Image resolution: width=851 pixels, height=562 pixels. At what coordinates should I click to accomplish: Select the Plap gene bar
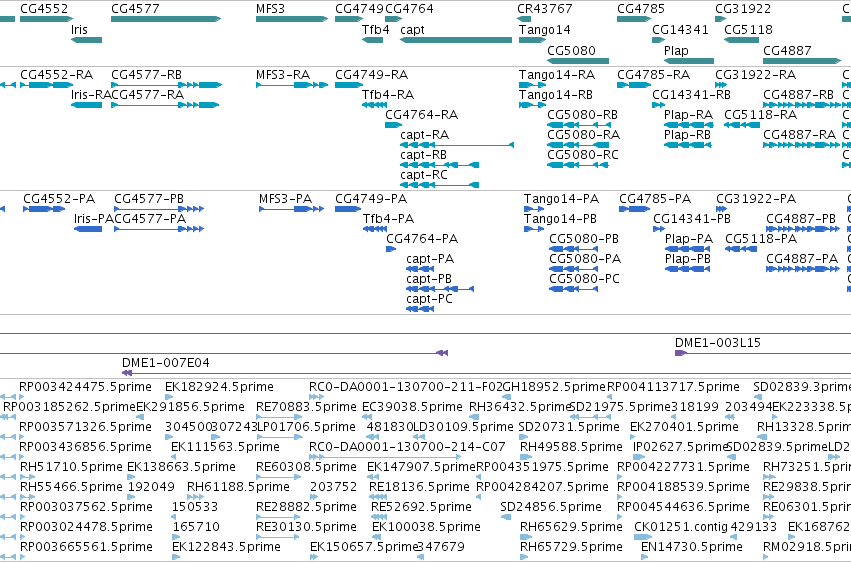pyautogui.click(x=689, y=61)
